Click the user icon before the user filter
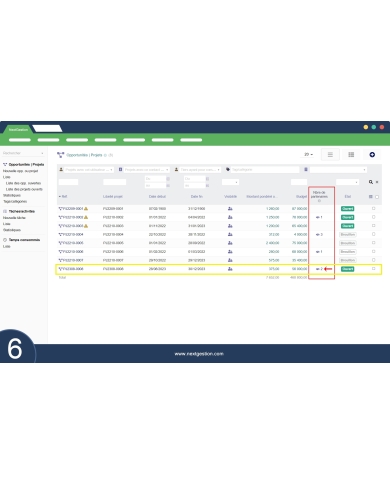This screenshot has height=484, width=390. pos(61,170)
